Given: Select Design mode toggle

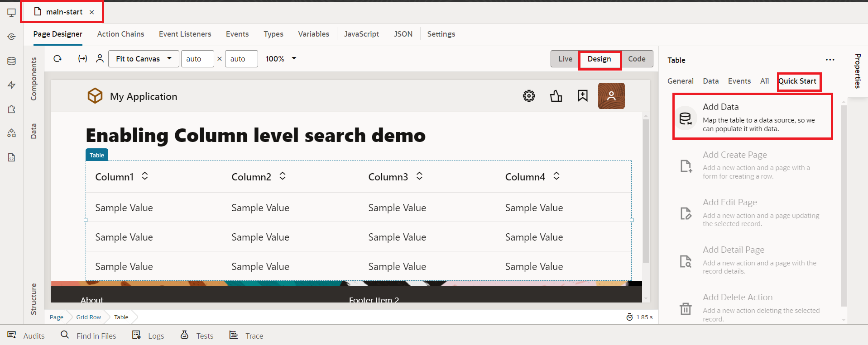Looking at the screenshot, I should tap(599, 59).
